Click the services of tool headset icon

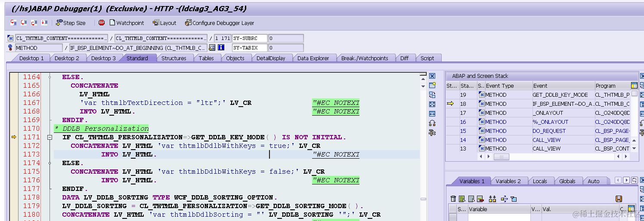pyautogui.click(x=432, y=123)
